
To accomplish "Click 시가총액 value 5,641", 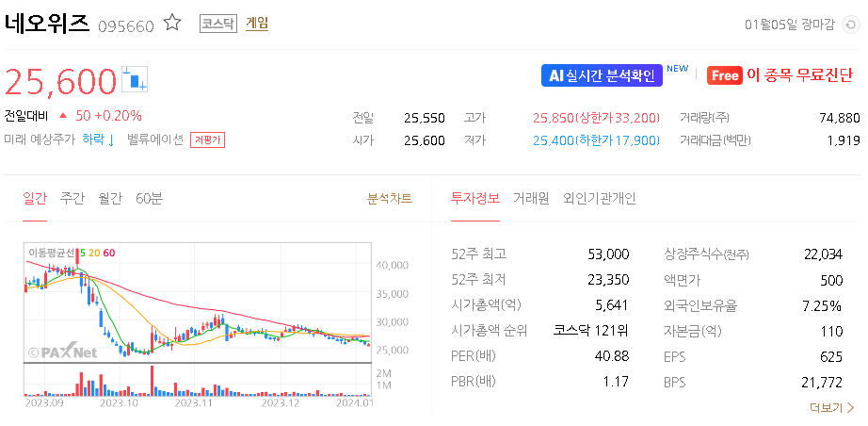I will (612, 305).
